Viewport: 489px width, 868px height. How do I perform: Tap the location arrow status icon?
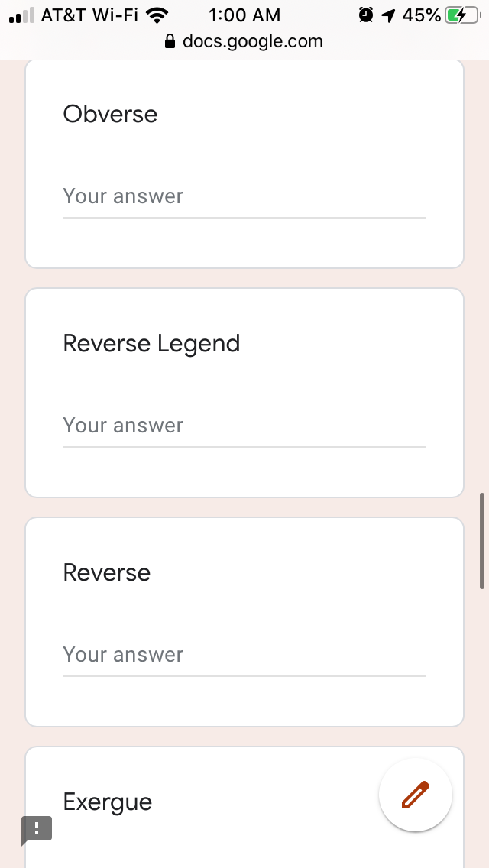[389, 15]
